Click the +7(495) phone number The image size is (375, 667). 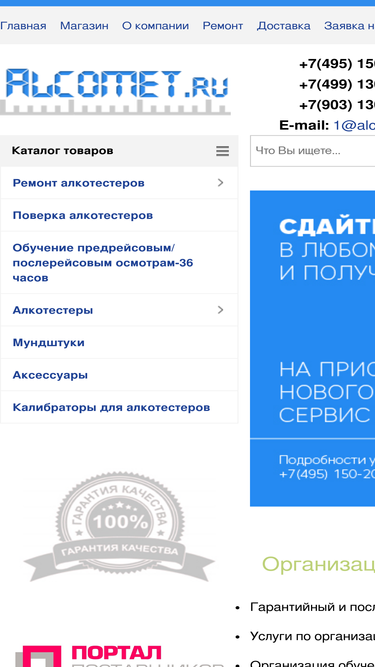337,64
